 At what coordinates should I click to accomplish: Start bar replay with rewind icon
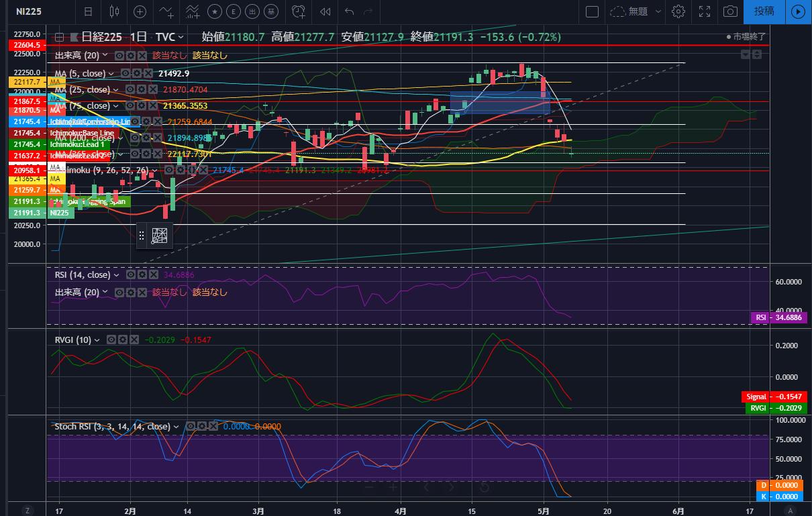click(x=325, y=11)
